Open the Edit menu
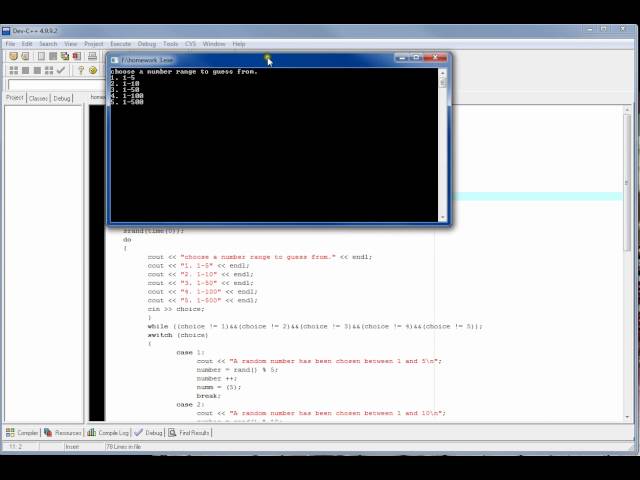 [27, 44]
